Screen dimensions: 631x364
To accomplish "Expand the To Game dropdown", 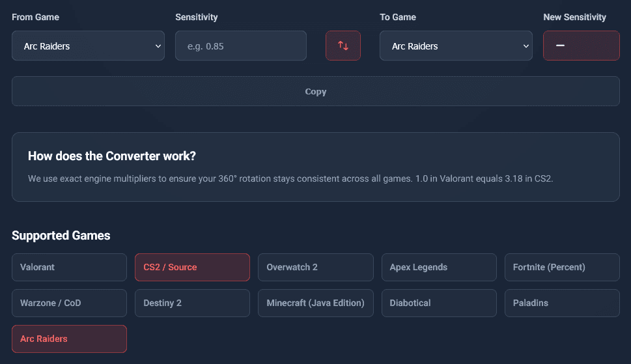I will [456, 46].
